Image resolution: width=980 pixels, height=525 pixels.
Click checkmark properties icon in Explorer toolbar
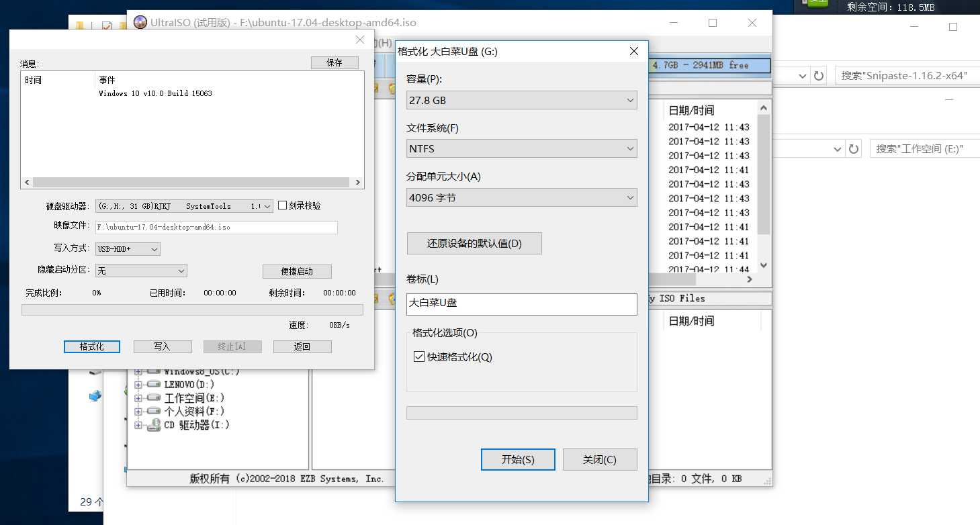(x=106, y=26)
